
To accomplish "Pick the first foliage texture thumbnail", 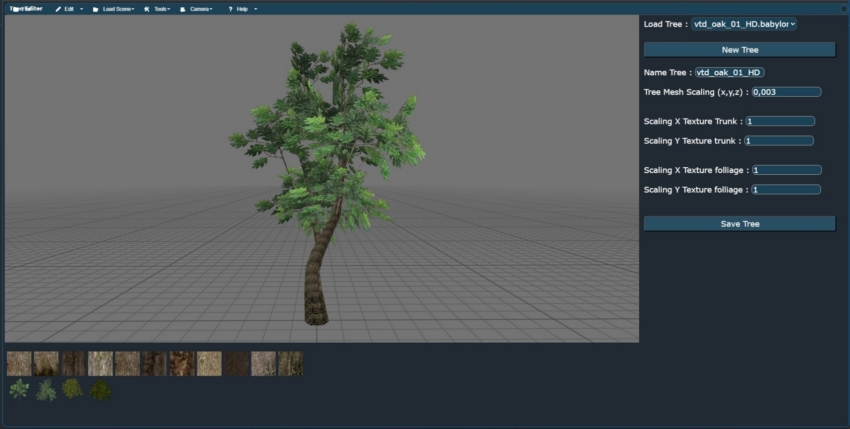I will (19, 390).
